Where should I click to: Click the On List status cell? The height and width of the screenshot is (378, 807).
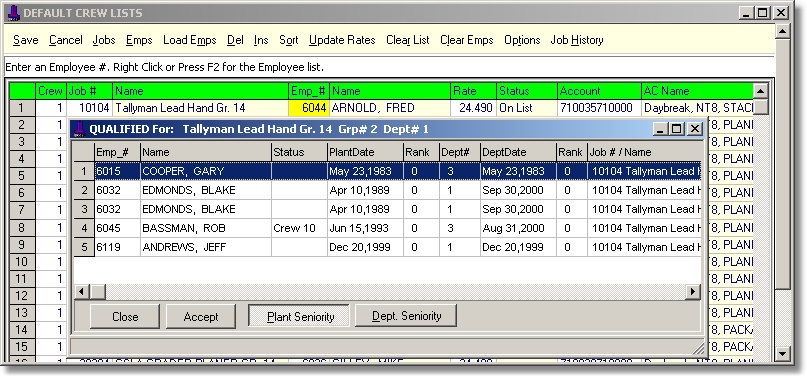[x=527, y=108]
